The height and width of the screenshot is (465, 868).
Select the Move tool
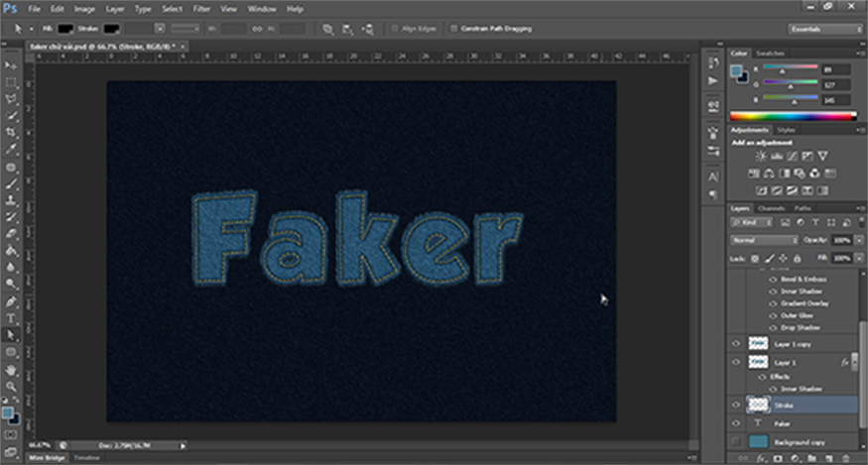11,64
